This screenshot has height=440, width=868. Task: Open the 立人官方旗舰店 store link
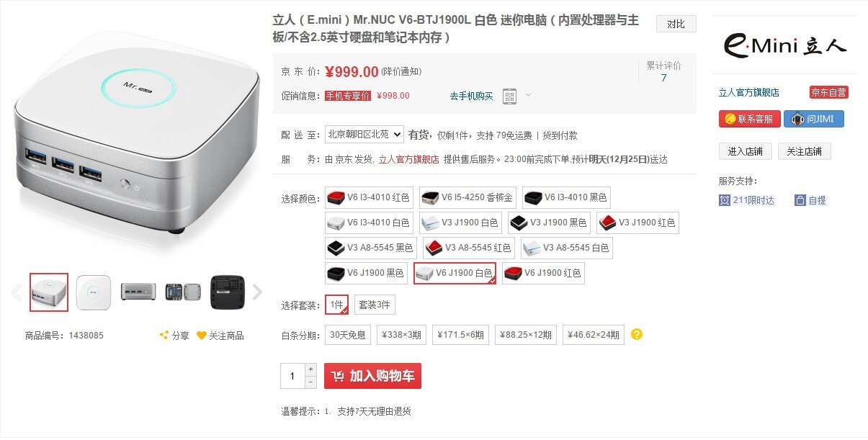tap(749, 92)
